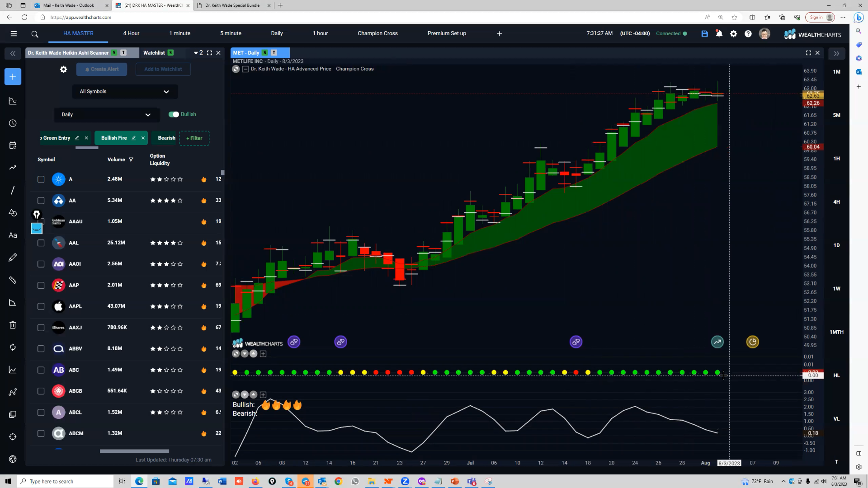Select the ruler measure tool
This screenshot has width=868, height=488.
click(13, 280)
